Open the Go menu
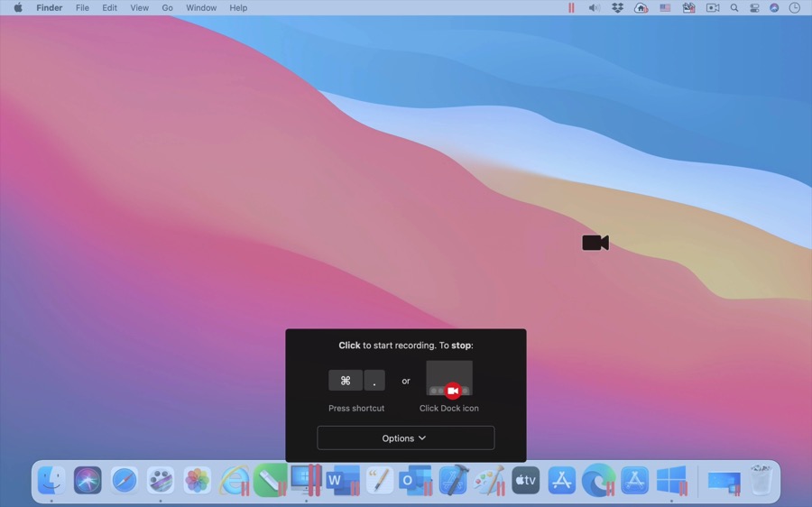 point(167,8)
